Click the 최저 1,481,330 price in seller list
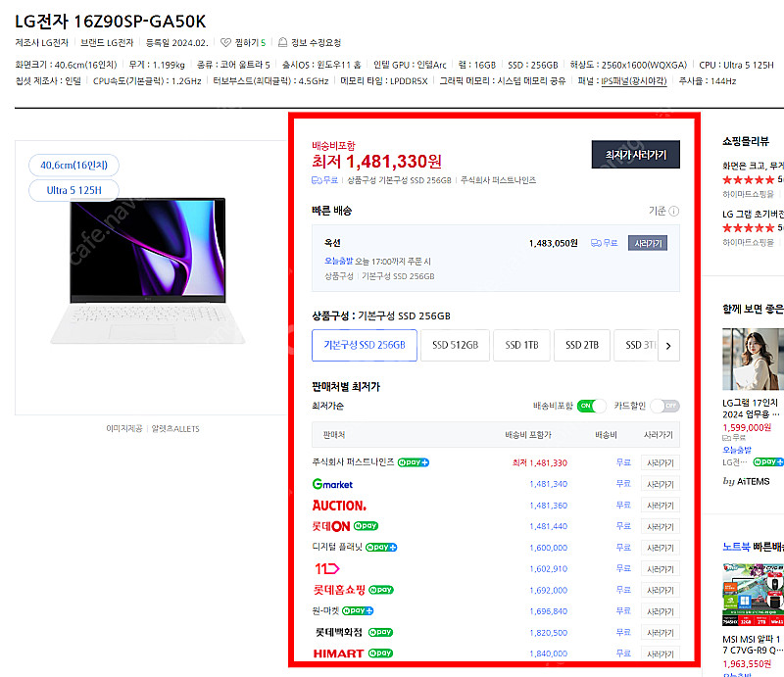 (x=540, y=463)
